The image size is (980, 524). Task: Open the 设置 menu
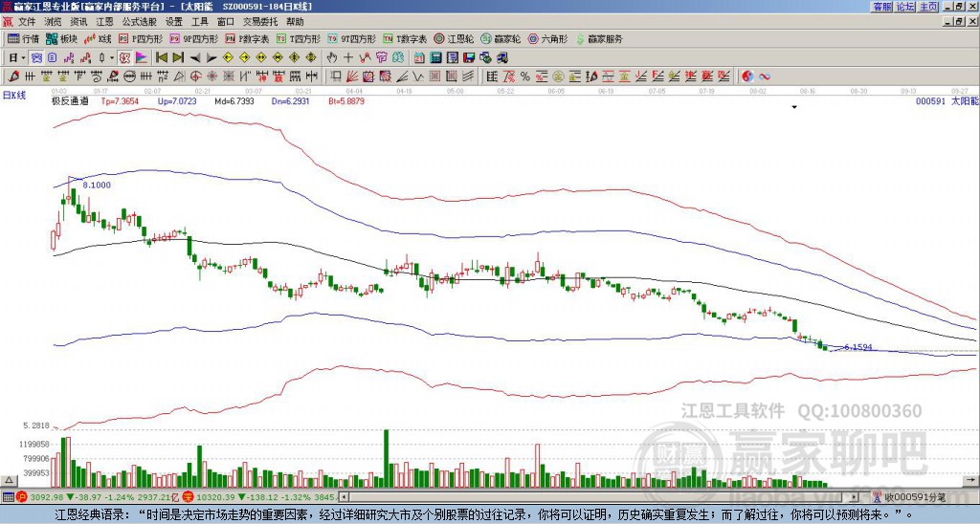tap(174, 22)
